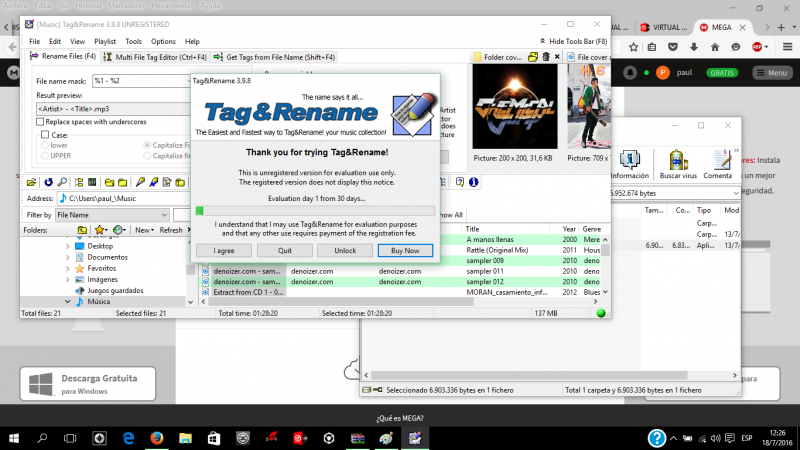Viewport: 800px width, 450px height.
Task: Click the open folder icon in Tag&Rename toolbar
Action: [x=31, y=182]
